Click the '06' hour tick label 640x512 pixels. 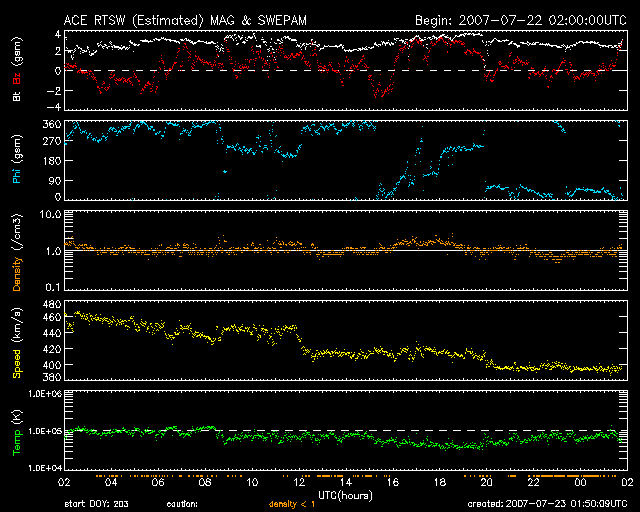pyautogui.click(x=158, y=482)
